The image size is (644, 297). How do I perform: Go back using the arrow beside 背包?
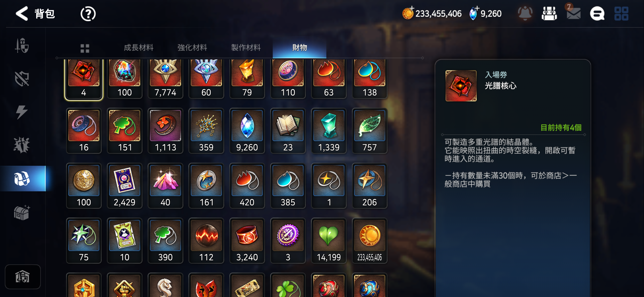tap(22, 14)
